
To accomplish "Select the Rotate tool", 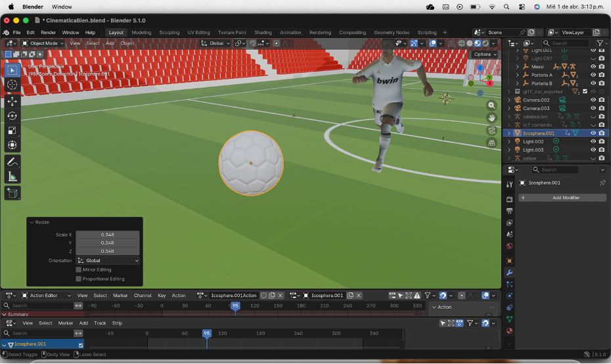I will pyautogui.click(x=12, y=116).
